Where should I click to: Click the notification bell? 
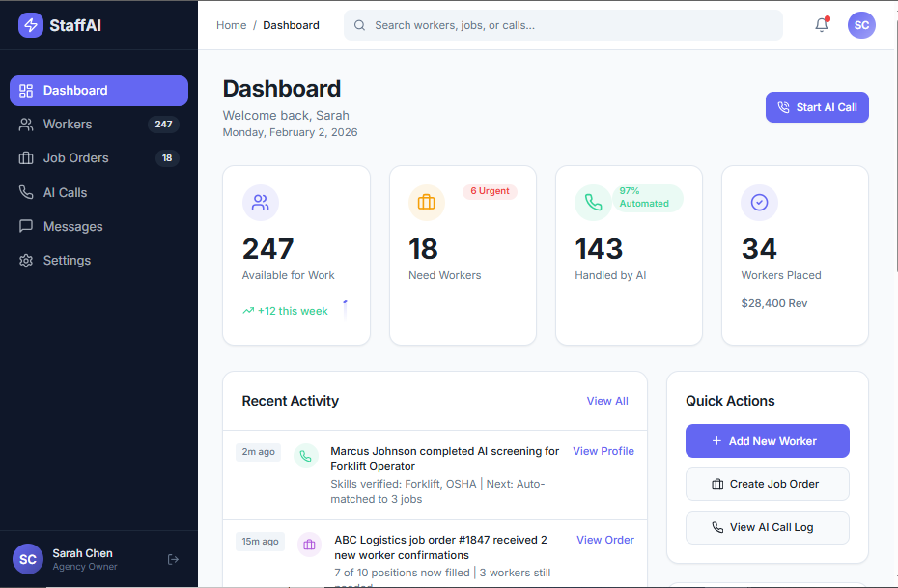pyautogui.click(x=820, y=25)
